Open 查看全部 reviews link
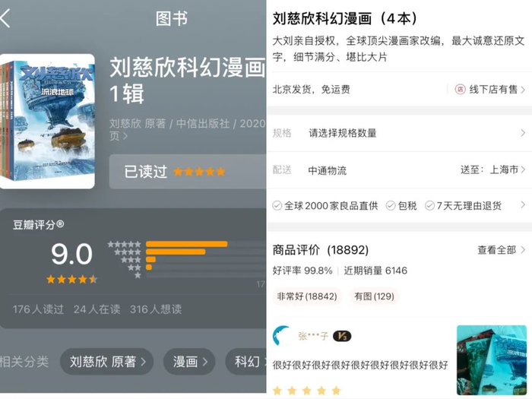The height and width of the screenshot is (399, 532). [501, 250]
